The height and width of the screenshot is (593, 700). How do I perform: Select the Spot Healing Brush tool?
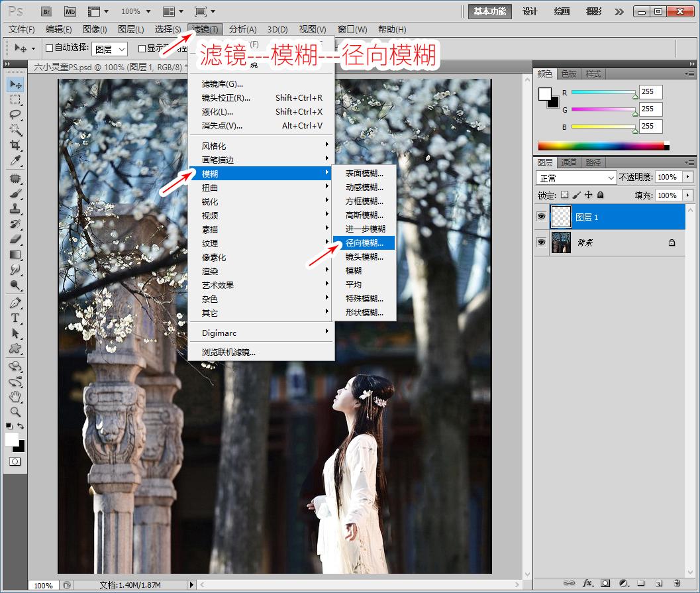pyautogui.click(x=16, y=178)
